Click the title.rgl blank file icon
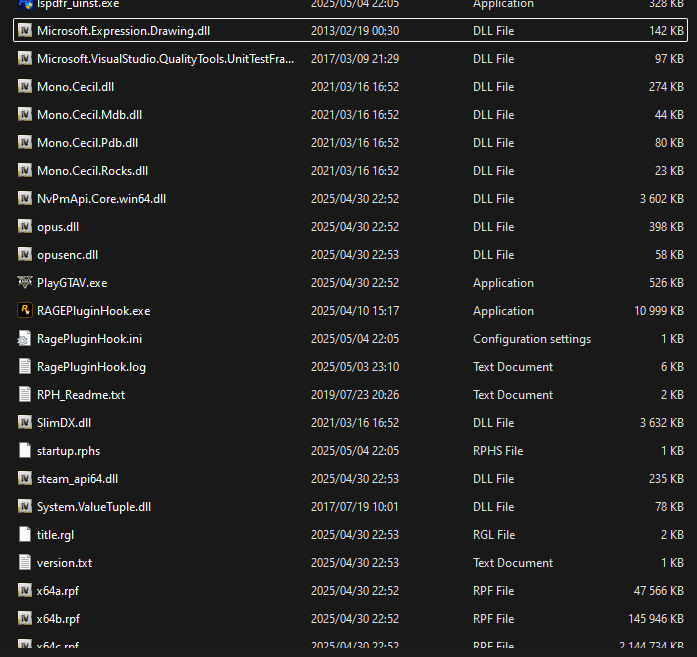697x657 pixels. pyautogui.click(x=24, y=534)
